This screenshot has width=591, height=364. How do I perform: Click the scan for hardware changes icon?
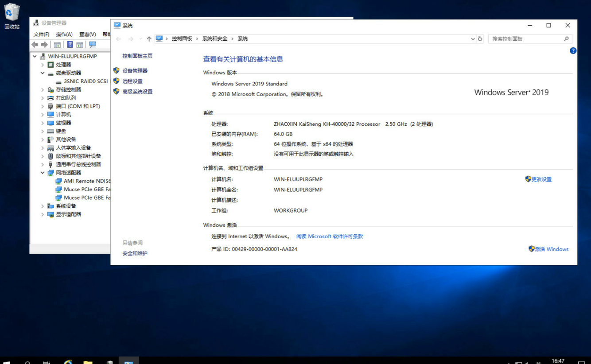pos(93,45)
